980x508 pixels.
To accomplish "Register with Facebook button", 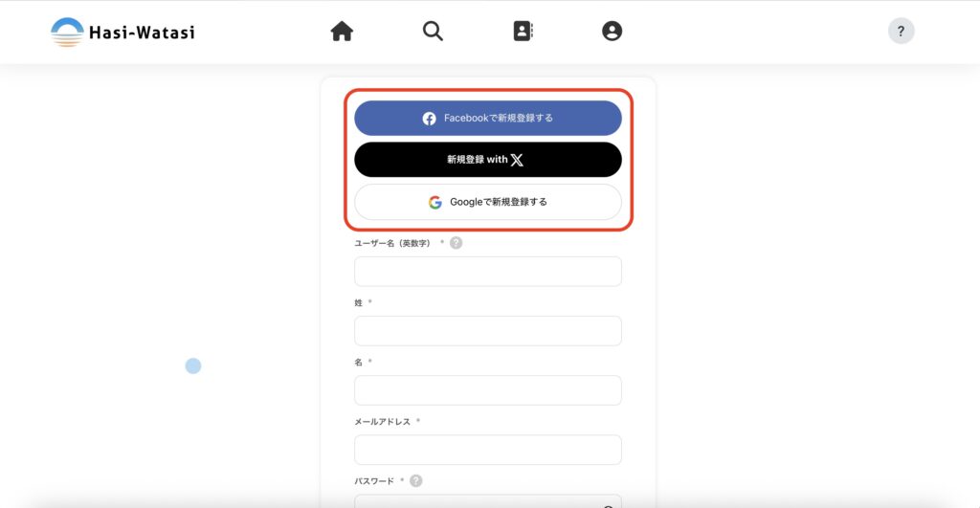I will [x=488, y=118].
